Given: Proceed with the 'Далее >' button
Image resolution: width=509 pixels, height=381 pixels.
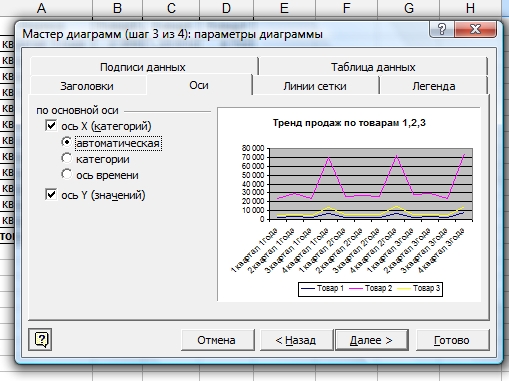Looking at the screenshot, I should pyautogui.click(x=371, y=340).
